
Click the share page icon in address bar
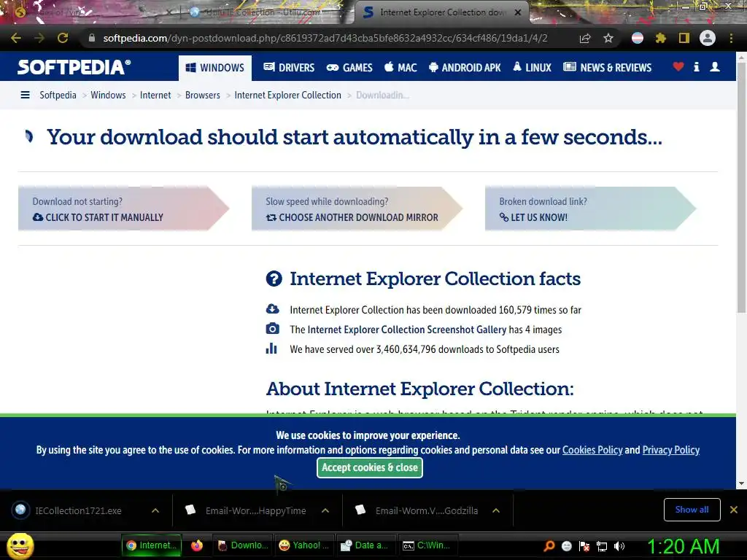pyautogui.click(x=585, y=38)
